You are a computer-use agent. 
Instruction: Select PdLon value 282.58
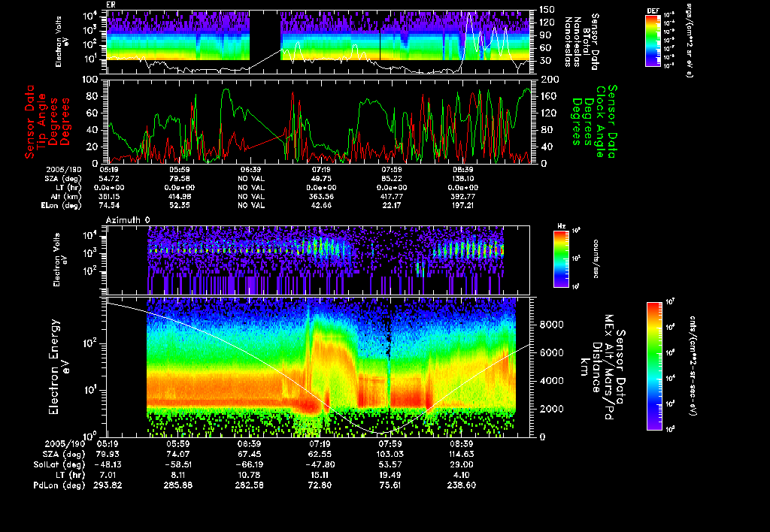[249, 485]
